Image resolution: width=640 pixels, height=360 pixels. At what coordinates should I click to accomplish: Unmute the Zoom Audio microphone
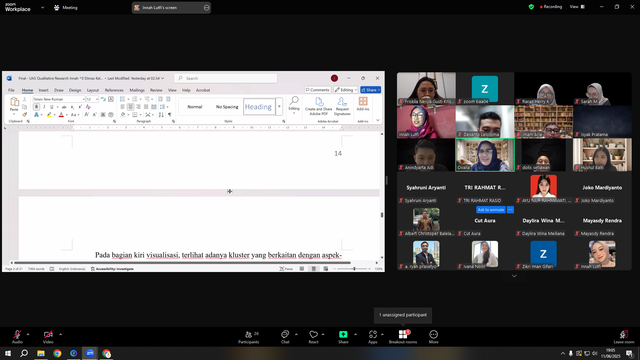[17, 336]
